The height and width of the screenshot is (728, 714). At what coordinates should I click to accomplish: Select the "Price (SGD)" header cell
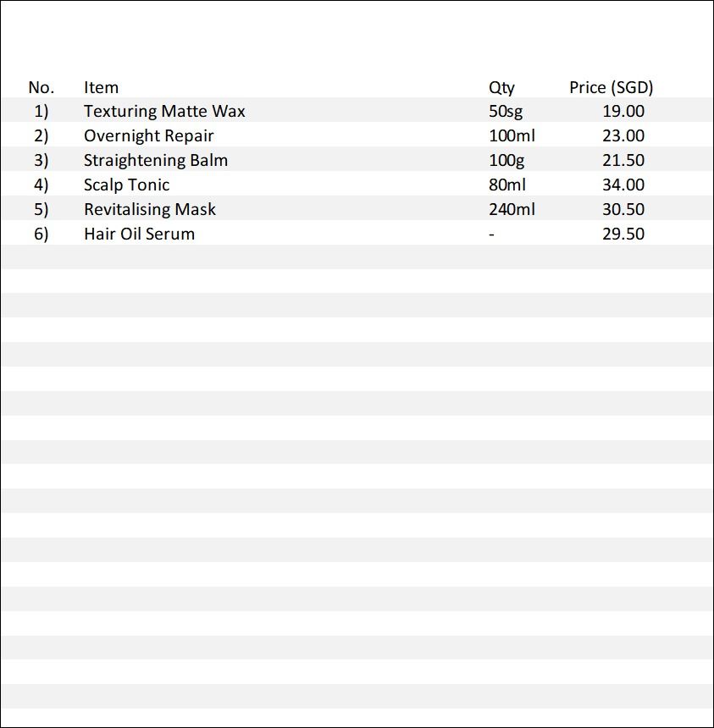[x=611, y=87]
